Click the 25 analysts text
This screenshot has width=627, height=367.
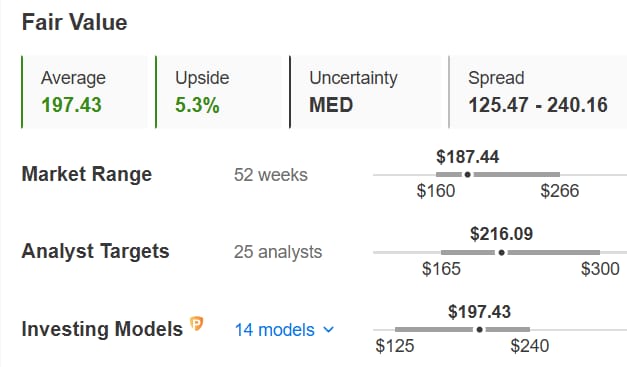click(278, 252)
